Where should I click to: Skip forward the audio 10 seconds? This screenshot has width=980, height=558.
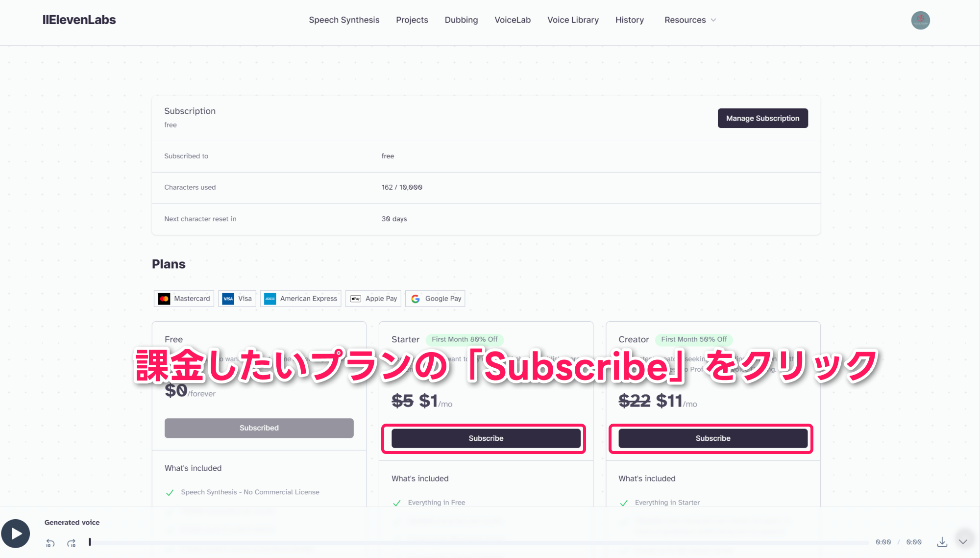[x=72, y=543]
